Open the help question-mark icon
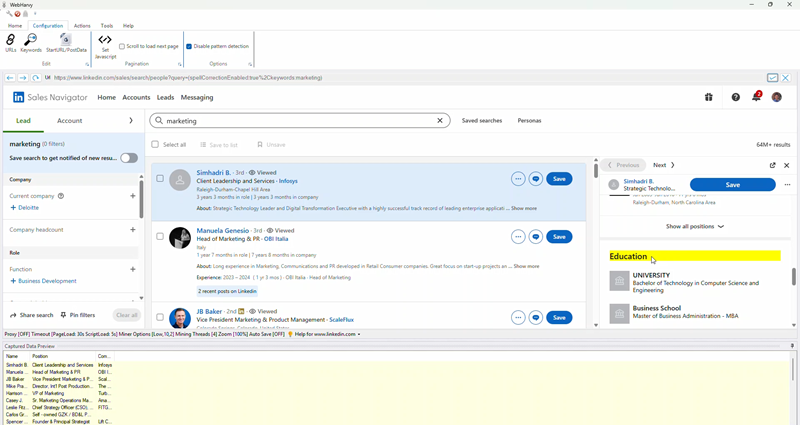800x425 pixels. click(735, 97)
